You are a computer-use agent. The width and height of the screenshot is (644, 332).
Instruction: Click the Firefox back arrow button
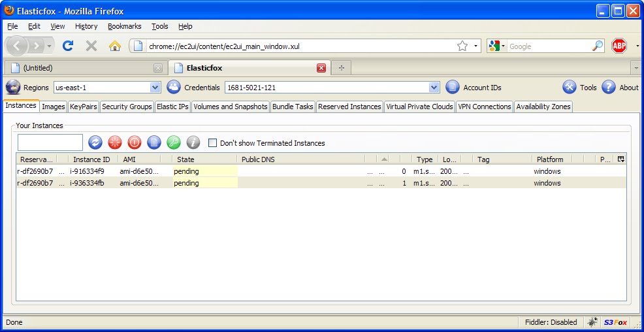point(17,46)
